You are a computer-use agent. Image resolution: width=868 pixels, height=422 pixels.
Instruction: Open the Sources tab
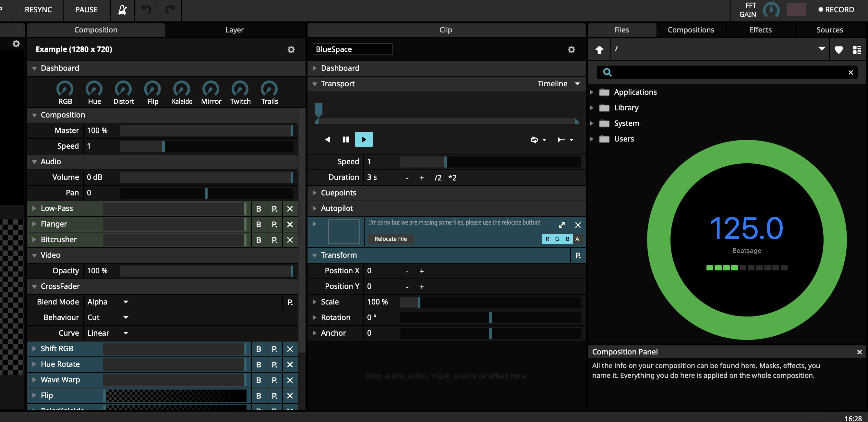click(x=830, y=30)
